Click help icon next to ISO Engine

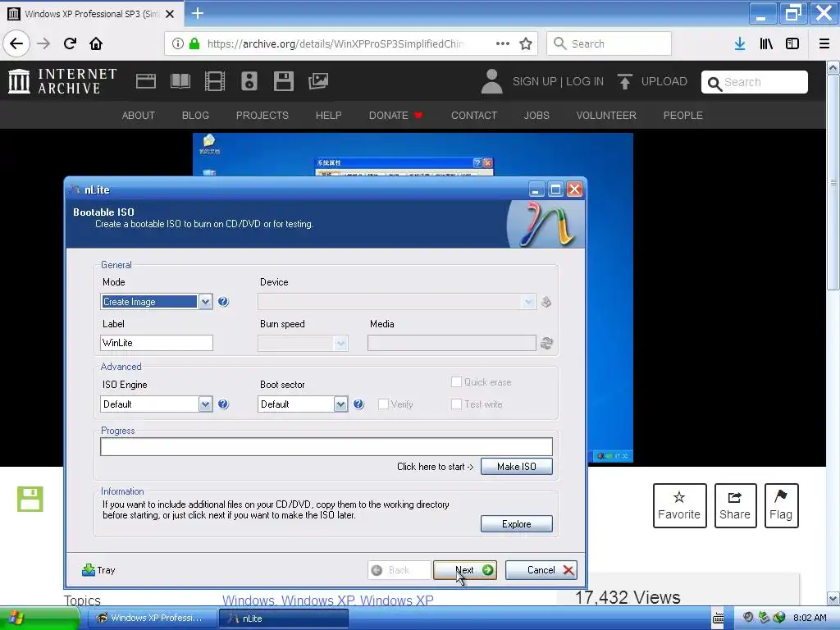223,404
